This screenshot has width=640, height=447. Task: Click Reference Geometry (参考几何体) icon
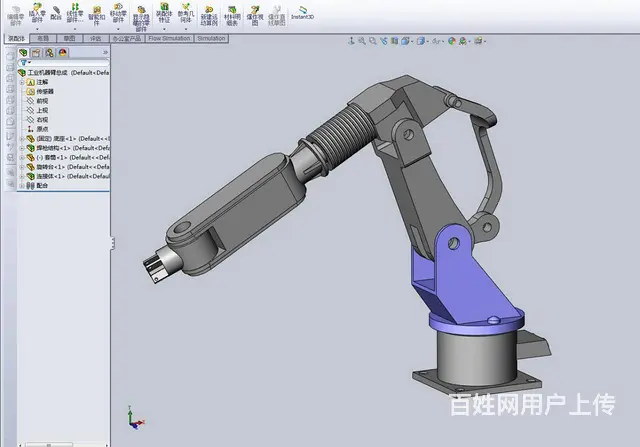[x=186, y=12]
